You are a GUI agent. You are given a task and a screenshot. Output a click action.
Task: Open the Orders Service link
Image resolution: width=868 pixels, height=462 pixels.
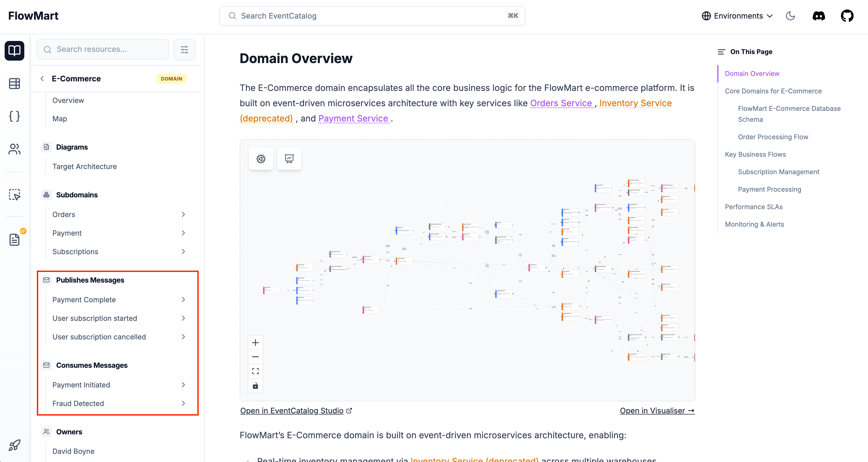pyautogui.click(x=561, y=103)
